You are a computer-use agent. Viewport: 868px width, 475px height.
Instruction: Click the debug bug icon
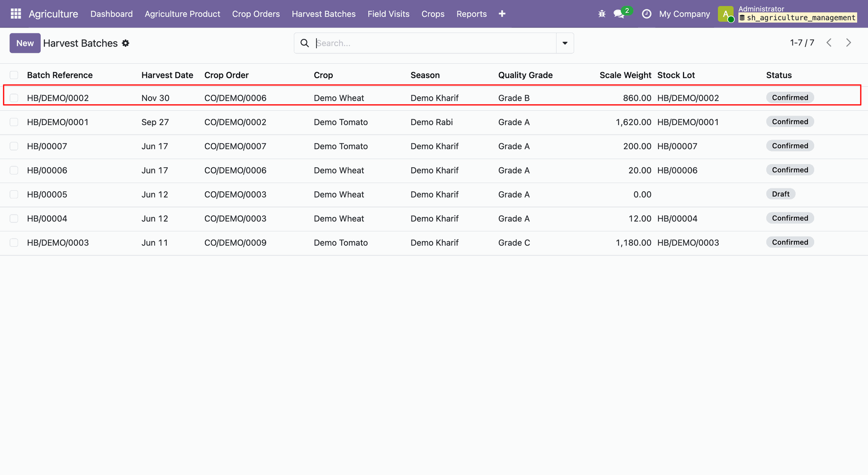[x=602, y=14]
